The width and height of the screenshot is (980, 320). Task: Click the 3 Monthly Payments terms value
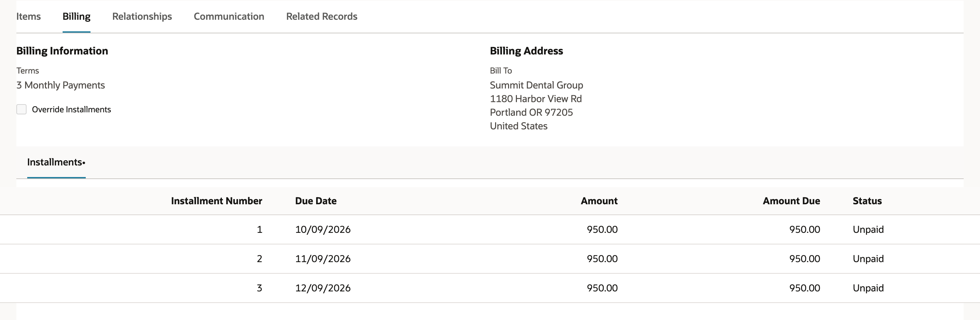tap(61, 85)
